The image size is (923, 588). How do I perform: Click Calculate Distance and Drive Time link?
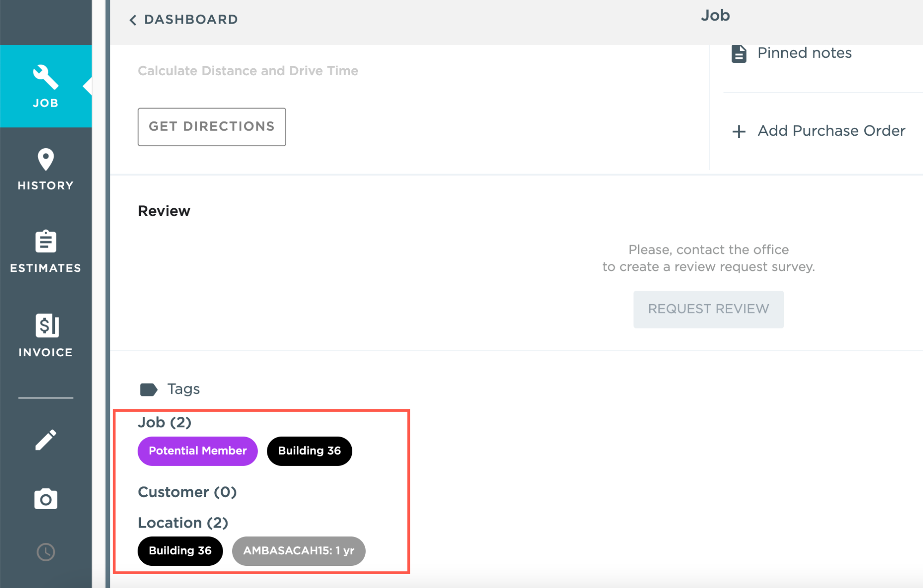click(247, 71)
